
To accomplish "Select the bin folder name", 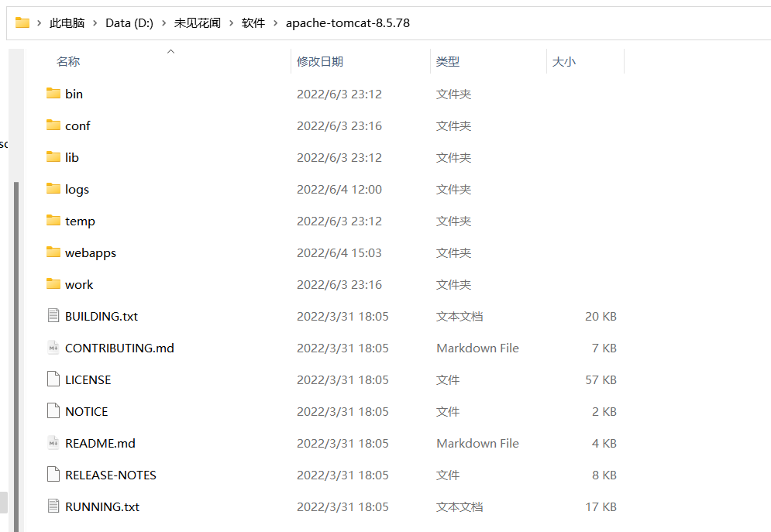I will pyautogui.click(x=74, y=94).
